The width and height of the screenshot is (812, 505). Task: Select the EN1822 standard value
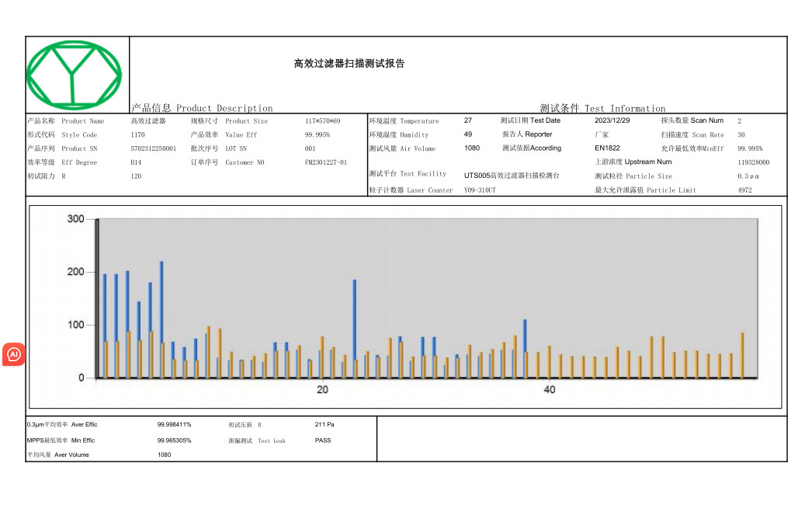coord(607,148)
